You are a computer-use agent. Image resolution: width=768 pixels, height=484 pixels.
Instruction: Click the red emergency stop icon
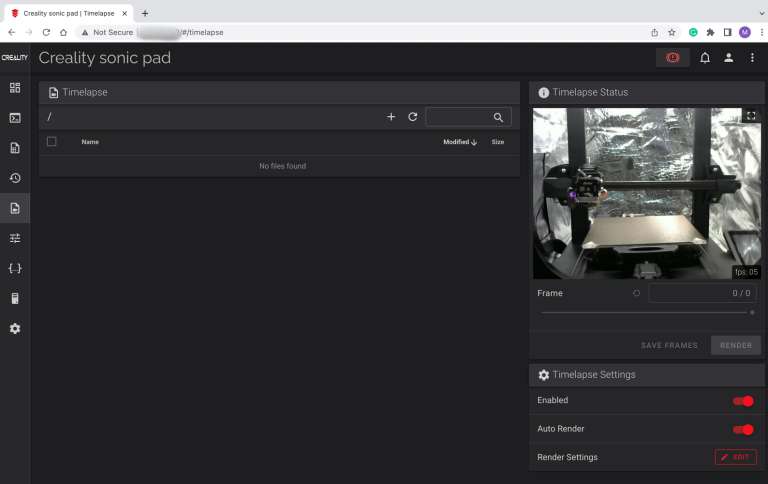672,58
